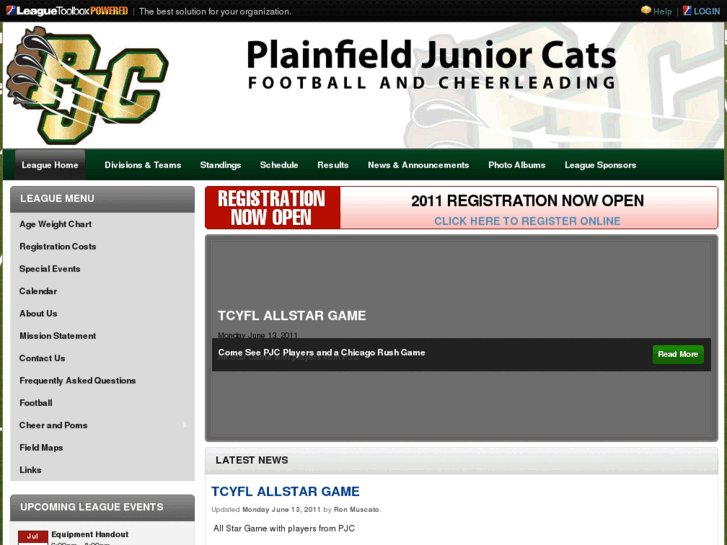The width and height of the screenshot is (727, 545).
Task: Open the Standings tab
Action: [x=220, y=165]
